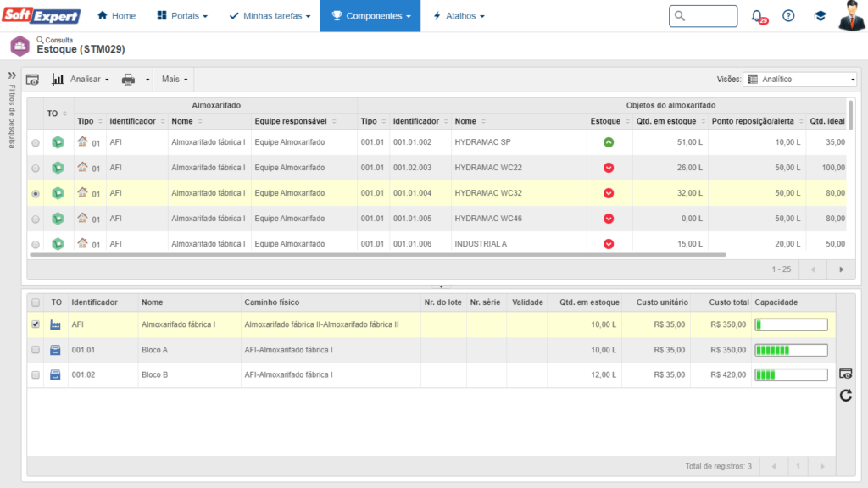The image size is (868, 488).
Task: Select the radio button for HYDRAMAC SP row
Action: pyautogui.click(x=35, y=143)
